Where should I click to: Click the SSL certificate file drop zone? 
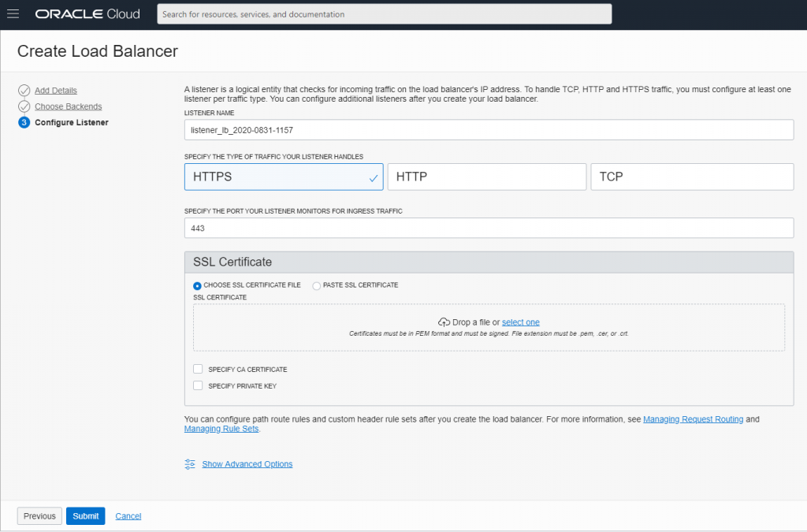(489, 327)
